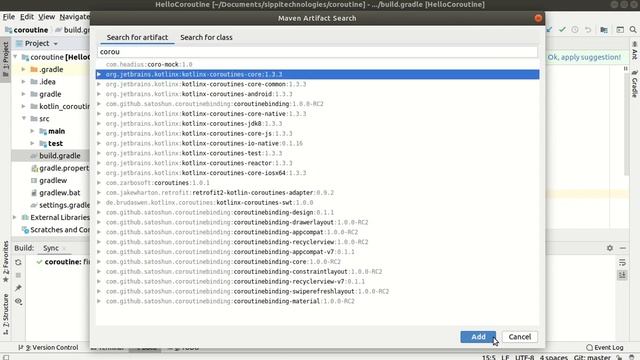
Task: Open the Structure tool window
Action: click(x=5, y=314)
